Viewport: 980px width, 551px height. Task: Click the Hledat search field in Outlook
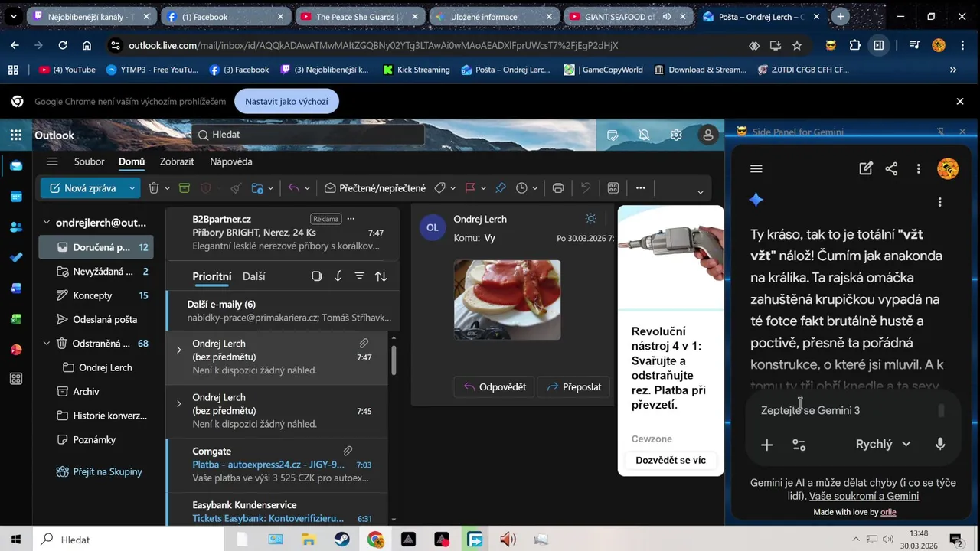pyautogui.click(x=308, y=135)
